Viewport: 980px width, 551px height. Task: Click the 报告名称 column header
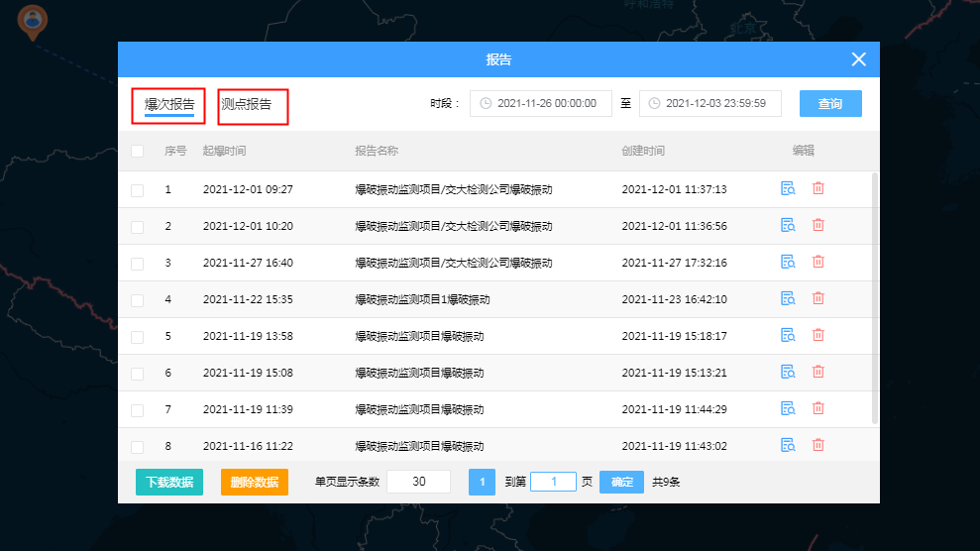pos(377,151)
